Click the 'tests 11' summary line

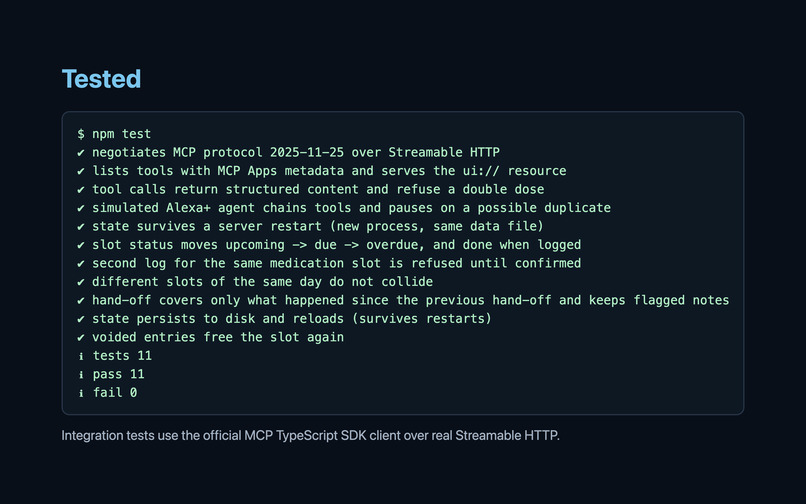tap(115, 356)
